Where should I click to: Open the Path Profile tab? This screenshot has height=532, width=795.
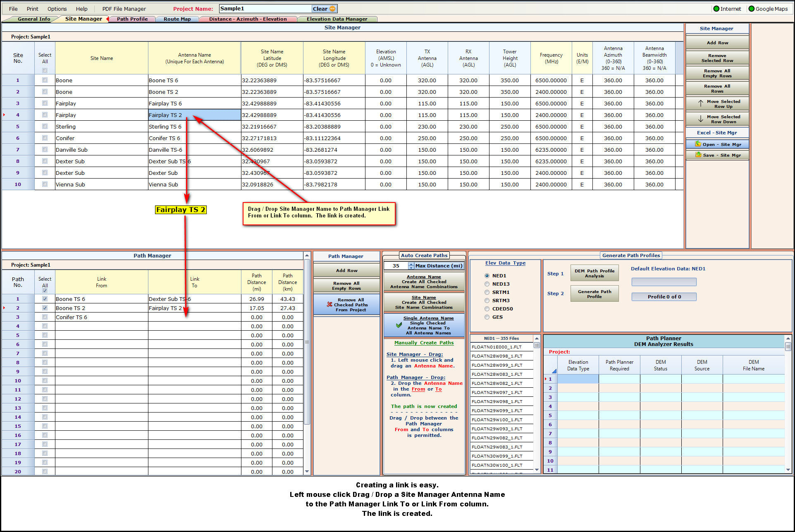(x=132, y=19)
